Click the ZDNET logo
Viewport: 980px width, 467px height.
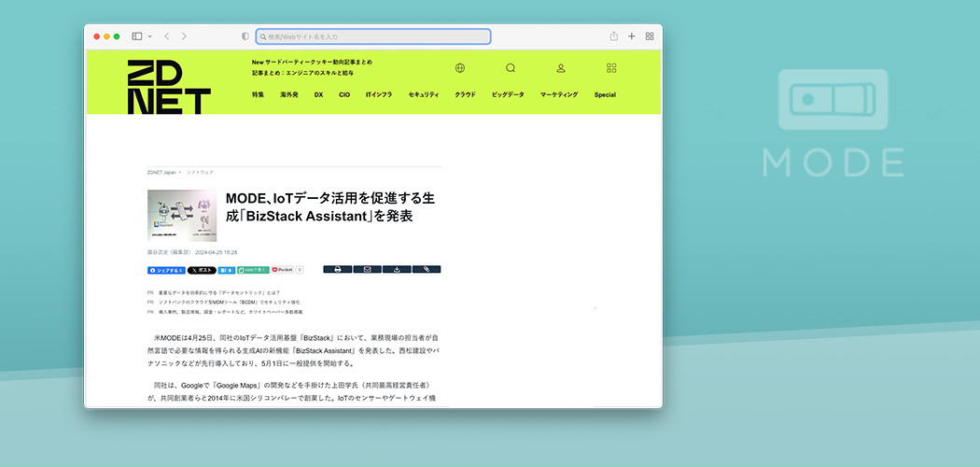point(169,87)
